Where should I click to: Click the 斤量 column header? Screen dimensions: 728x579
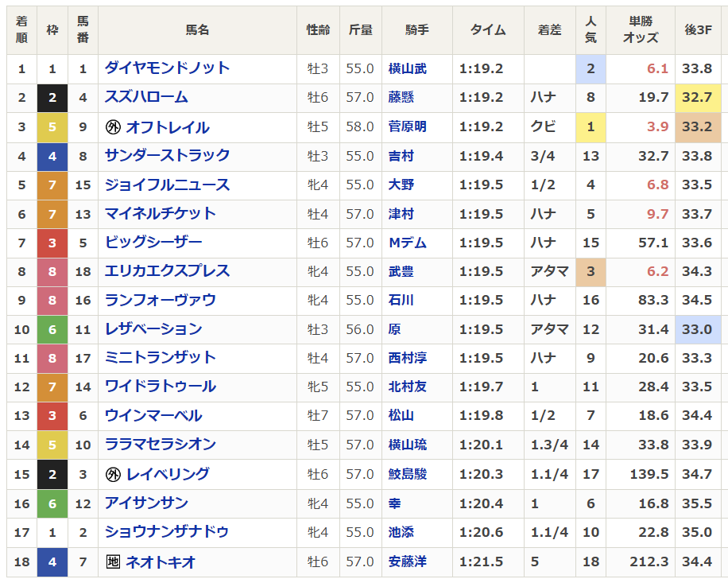(361, 29)
